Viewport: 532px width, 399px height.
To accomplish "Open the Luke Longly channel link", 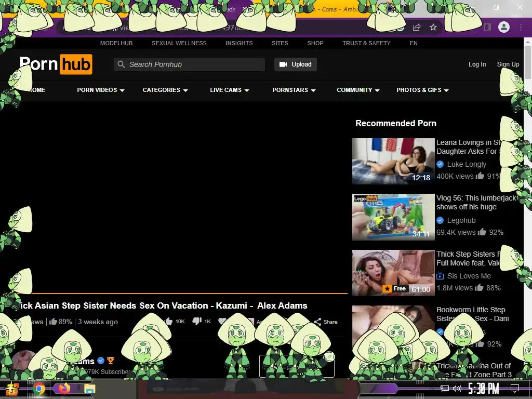I will tap(467, 164).
